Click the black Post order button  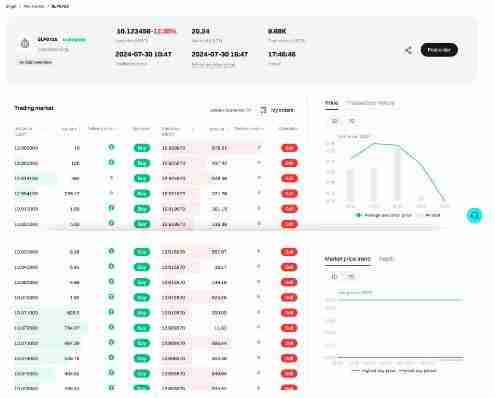(x=439, y=50)
